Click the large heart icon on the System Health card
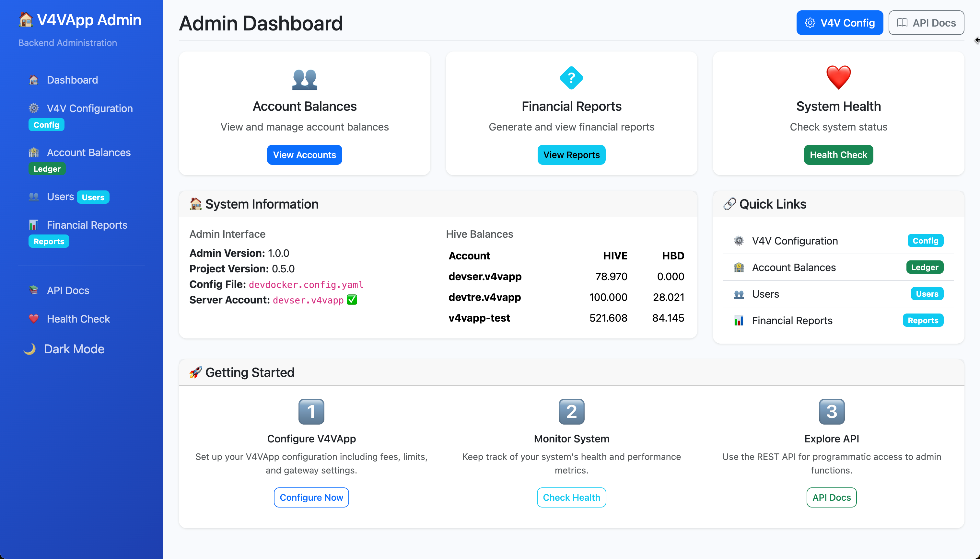The height and width of the screenshot is (559, 980). click(838, 77)
